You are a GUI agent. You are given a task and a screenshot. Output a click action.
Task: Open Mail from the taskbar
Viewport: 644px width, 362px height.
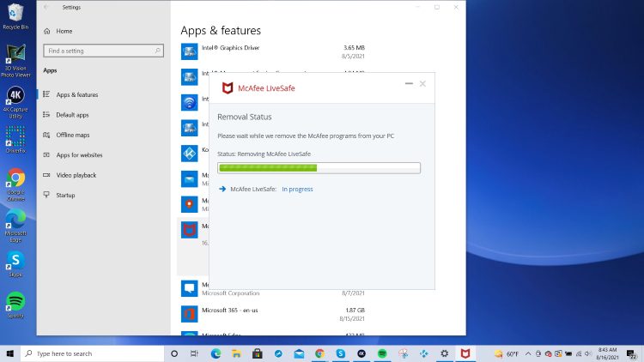coord(299,353)
